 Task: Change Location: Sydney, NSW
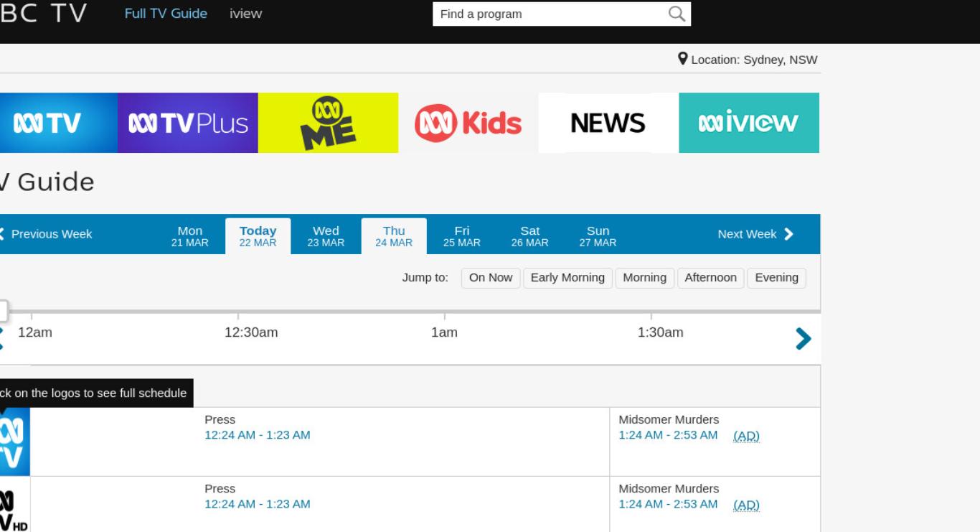tap(748, 60)
